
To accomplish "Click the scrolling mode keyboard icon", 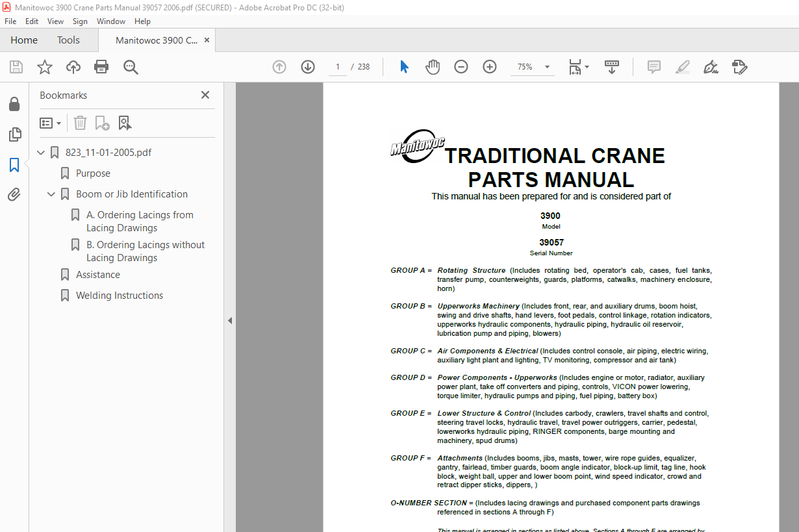I will click(x=612, y=67).
